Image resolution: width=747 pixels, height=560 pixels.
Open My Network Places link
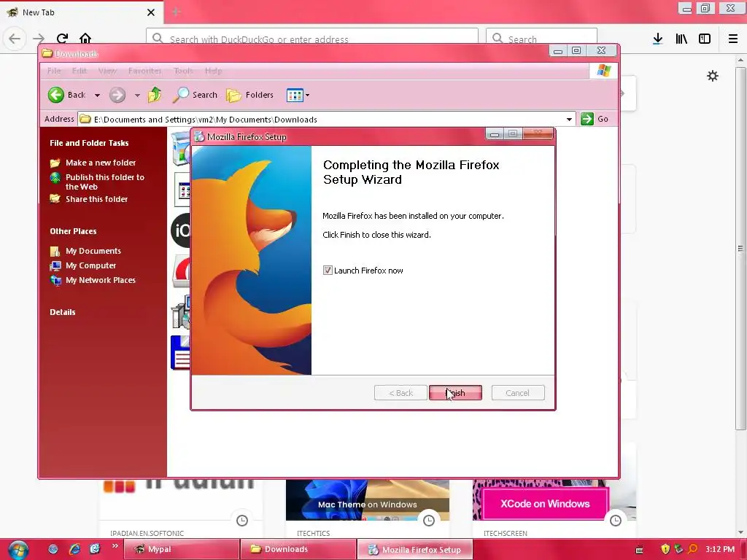pyautogui.click(x=101, y=281)
